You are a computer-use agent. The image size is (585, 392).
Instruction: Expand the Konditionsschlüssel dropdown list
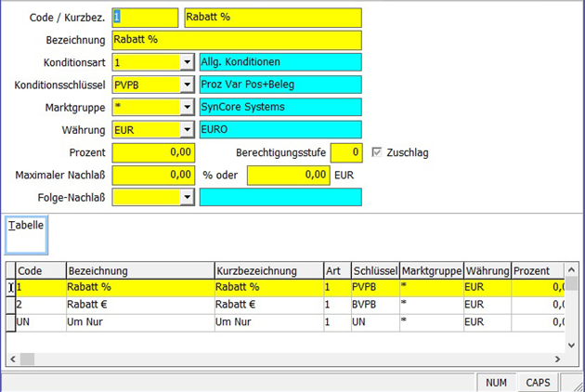pos(187,85)
